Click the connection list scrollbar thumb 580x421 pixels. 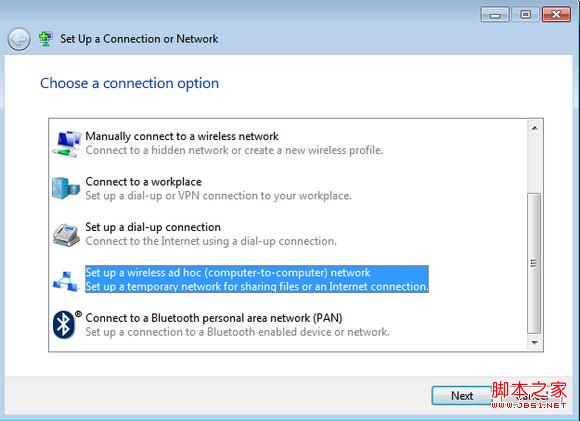click(534, 263)
